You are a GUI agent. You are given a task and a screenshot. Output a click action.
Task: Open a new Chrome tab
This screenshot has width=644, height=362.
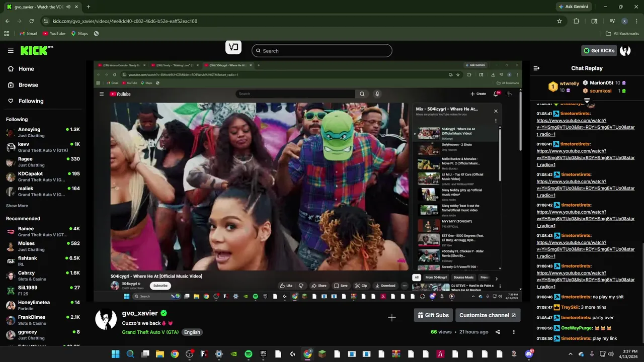click(88, 7)
